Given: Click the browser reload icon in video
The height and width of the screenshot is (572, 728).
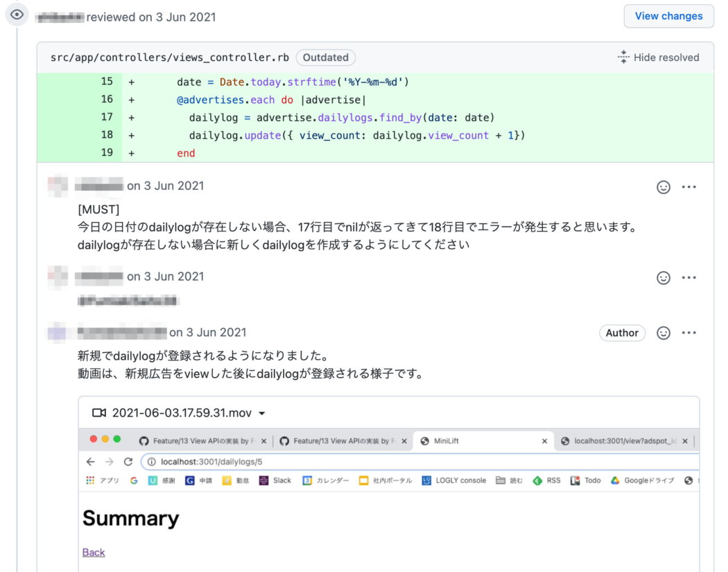Looking at the screenshot, I should [128, 462].
